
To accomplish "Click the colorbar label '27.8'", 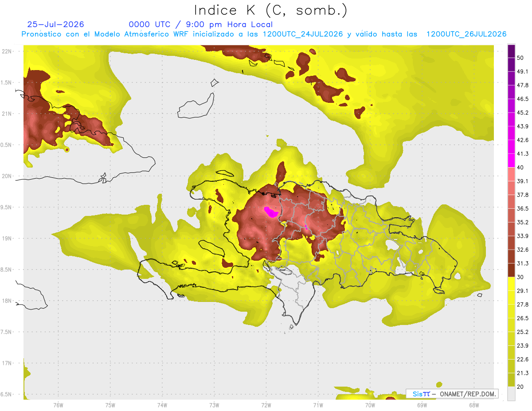I will point(523,304).
